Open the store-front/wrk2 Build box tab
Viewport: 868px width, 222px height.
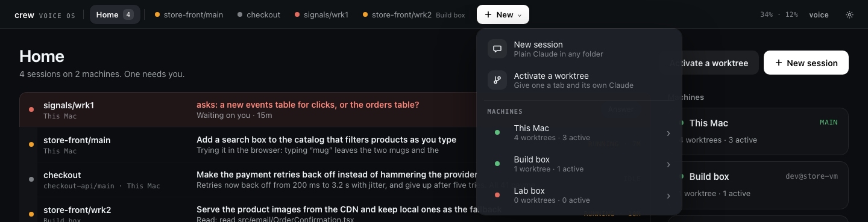click(x=414, y=15)
